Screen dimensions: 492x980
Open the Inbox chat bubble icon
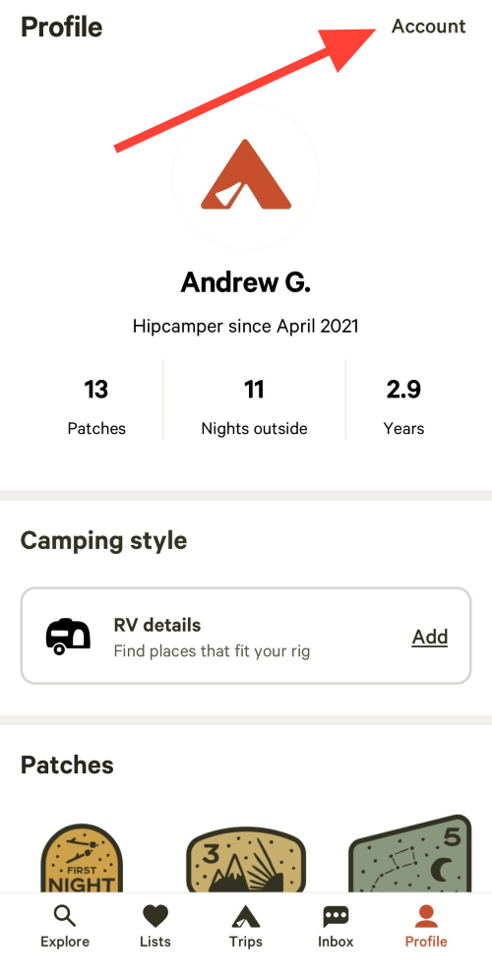(336, 917)
